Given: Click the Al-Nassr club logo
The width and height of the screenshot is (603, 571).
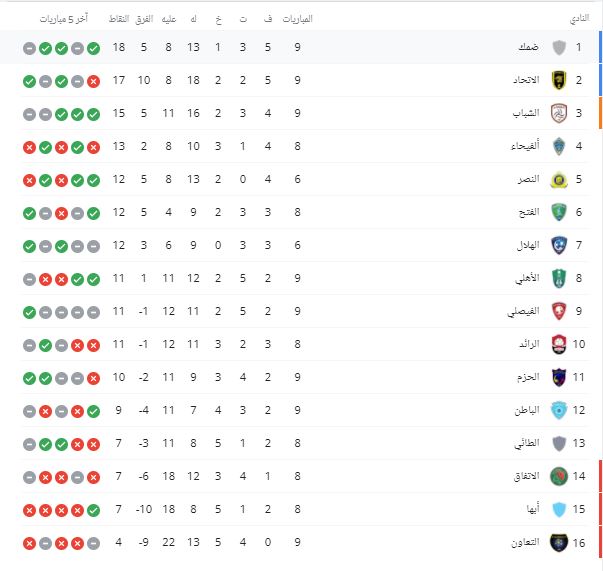Looking at the screenshot, I should (559, 180).
